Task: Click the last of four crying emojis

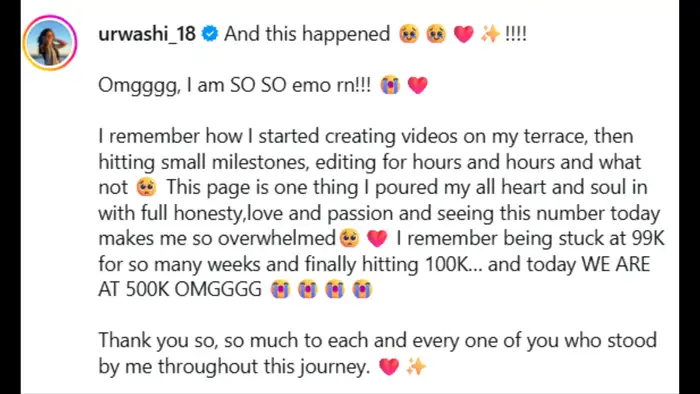Action: point(362,289)
